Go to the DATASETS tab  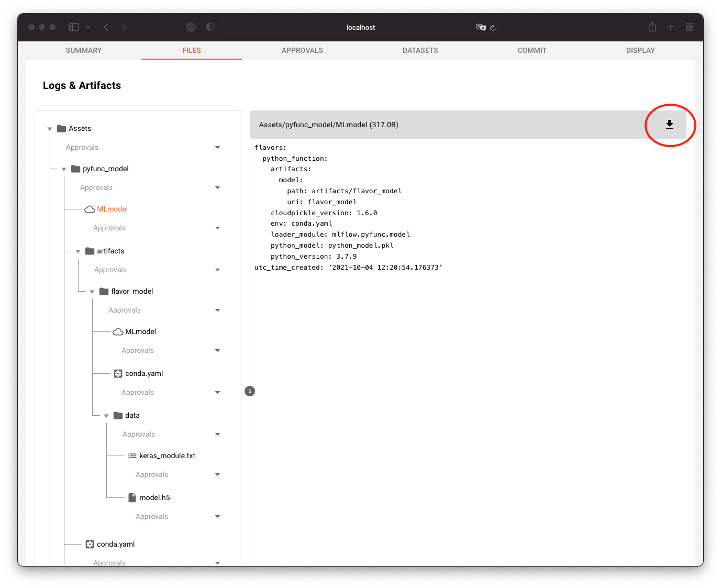[x=420, y=50]
